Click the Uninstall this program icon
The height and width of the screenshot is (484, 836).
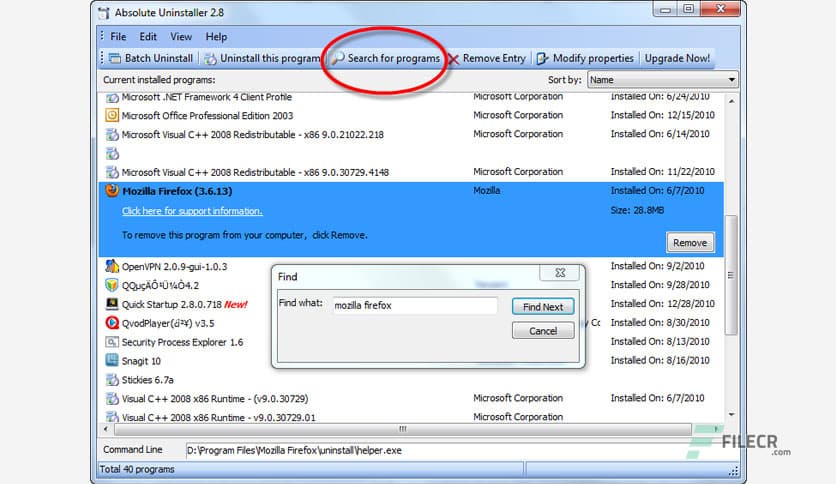click(211, 58)
